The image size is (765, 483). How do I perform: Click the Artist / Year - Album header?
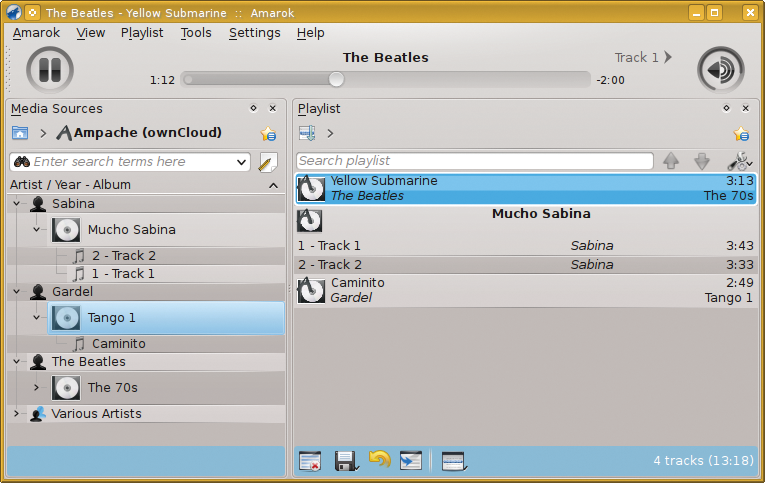(70, 185)
